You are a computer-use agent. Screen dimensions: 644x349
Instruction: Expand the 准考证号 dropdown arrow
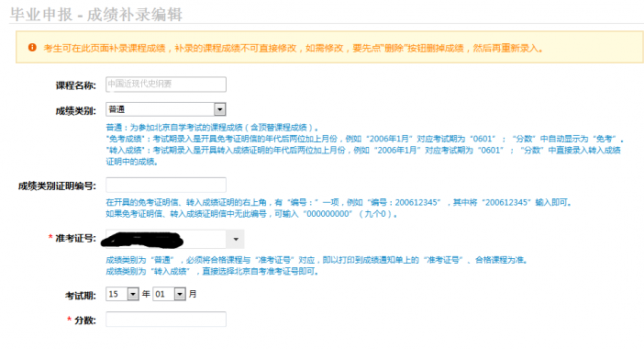click(236, 239)
